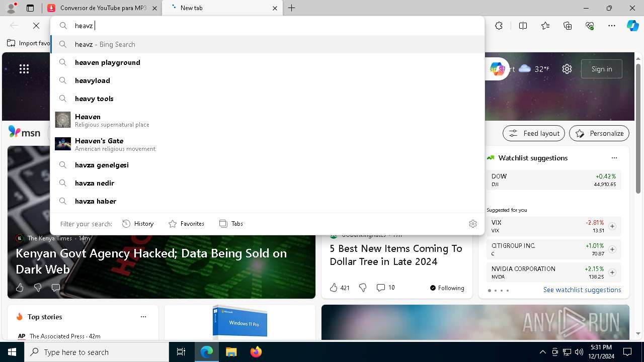Click the msn logo
Screen dimensions: 644x362
(x=24, y=132)
